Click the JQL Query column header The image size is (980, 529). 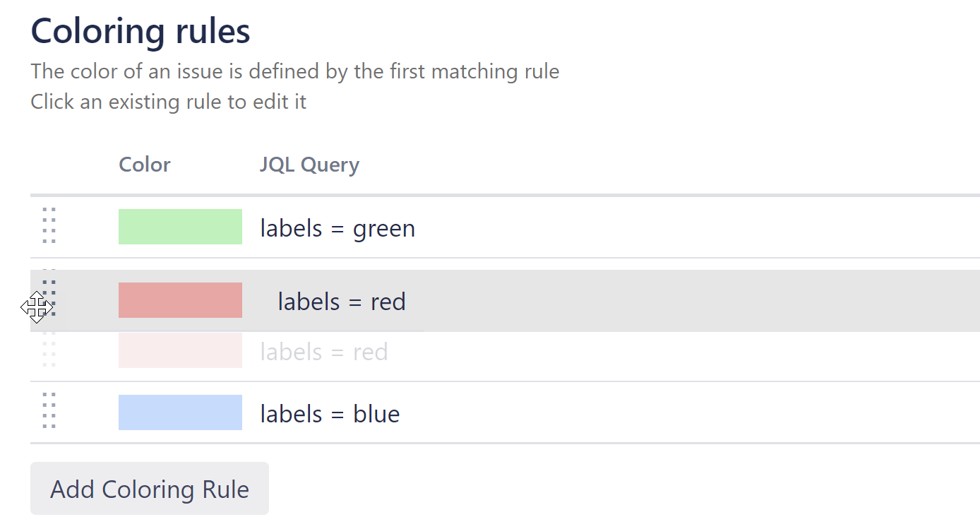click(x=309, y=165)
